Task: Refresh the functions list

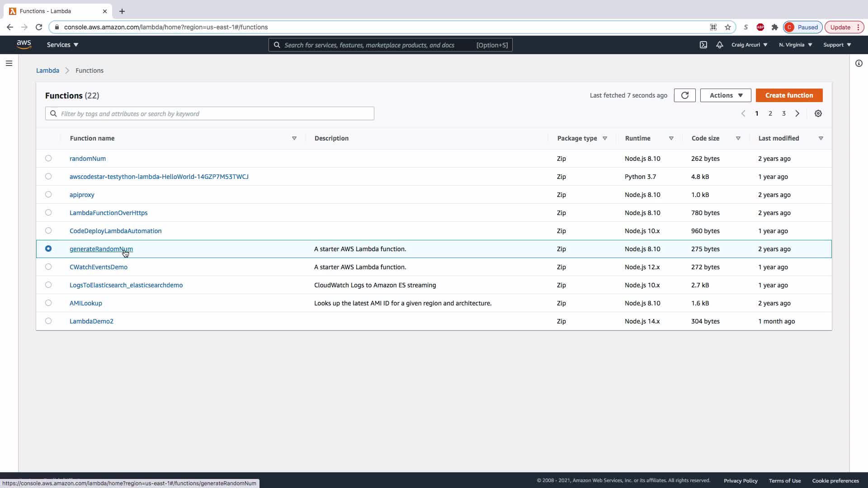Action: [684, 95]
